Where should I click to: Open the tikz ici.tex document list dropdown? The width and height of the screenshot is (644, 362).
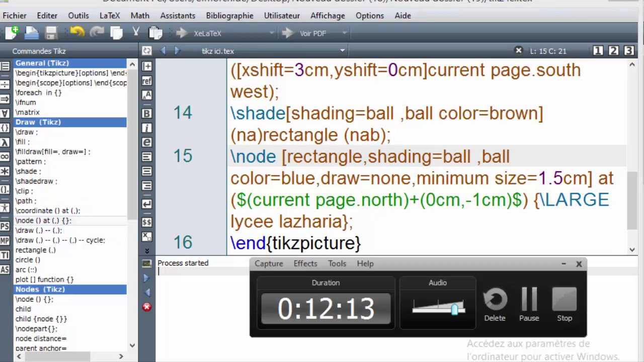pyautogui.click(x=343, y=50)
